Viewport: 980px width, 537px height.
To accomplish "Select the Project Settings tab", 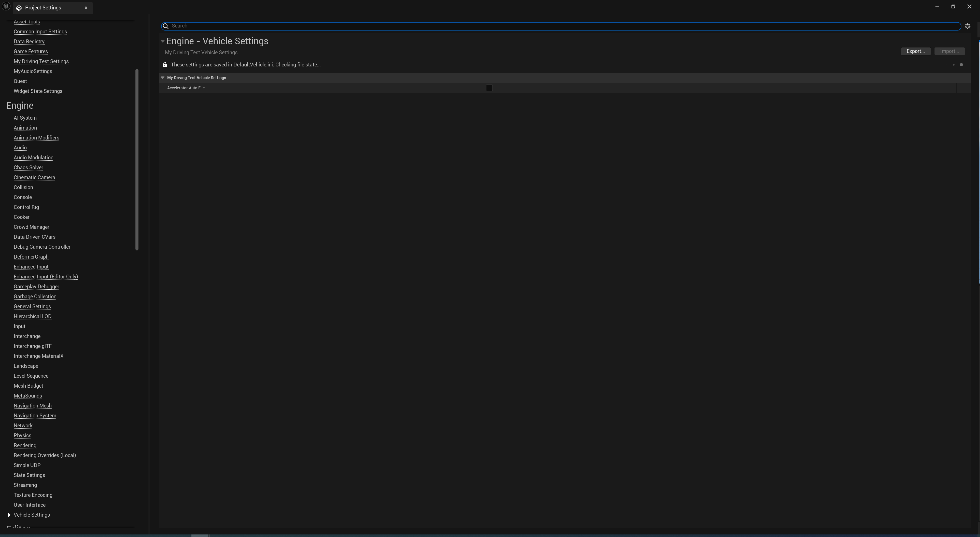I will tap(43, 8).
